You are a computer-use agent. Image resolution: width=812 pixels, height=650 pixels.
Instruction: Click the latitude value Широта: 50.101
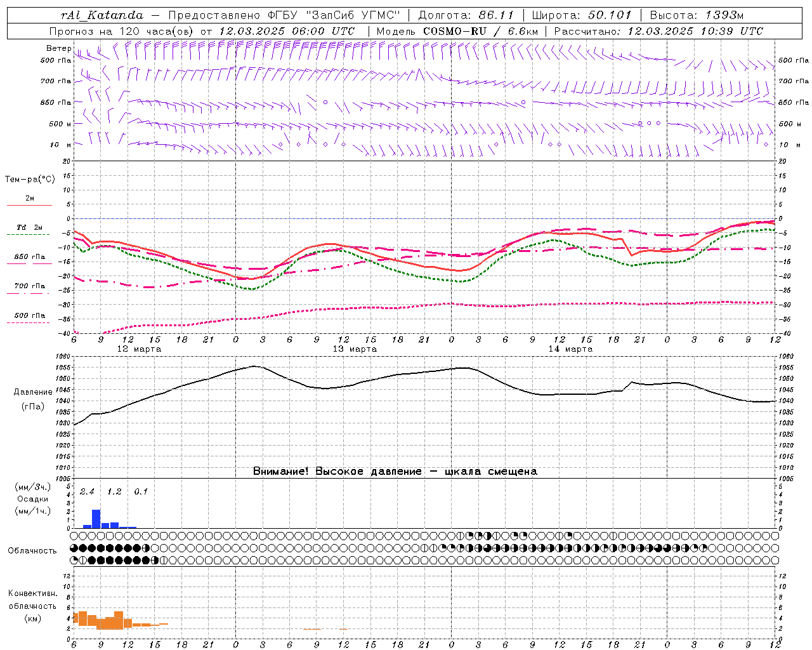point(581,15)
